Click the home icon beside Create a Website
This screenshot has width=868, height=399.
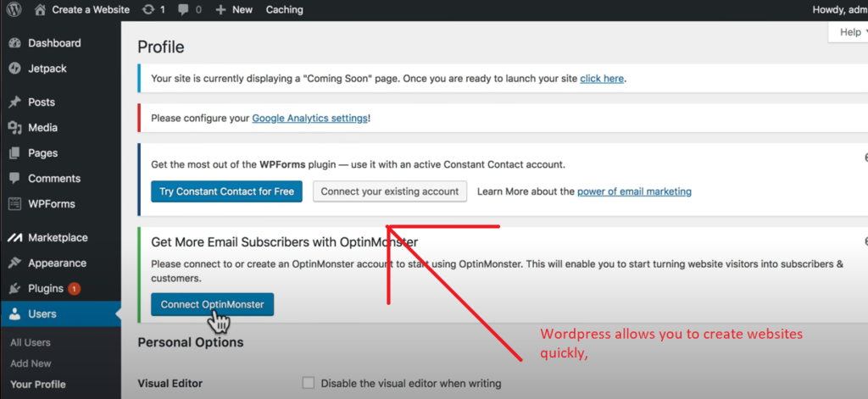[x=40, y=9]
